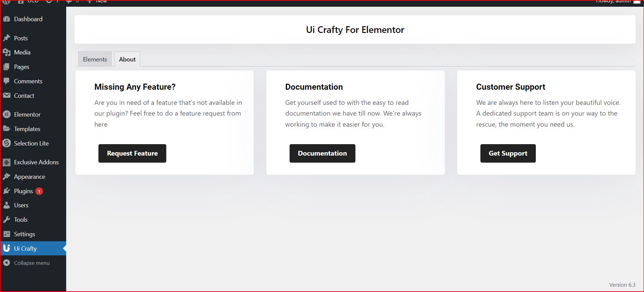Image resolution: width=644 pixels, height=292 pixels.
Task: Open Comments in the sidebar
Action: point(33,81)
